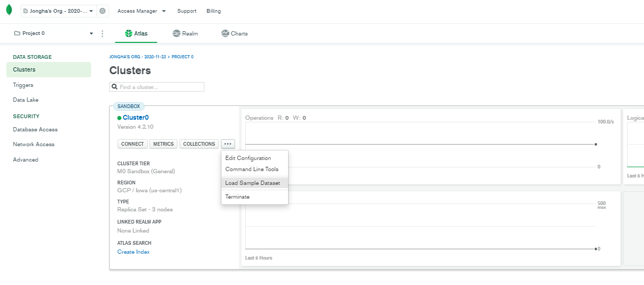Open Network Access settings
Image resolution: width=644 pixels, height=285 pixels.
click(34, 144)
